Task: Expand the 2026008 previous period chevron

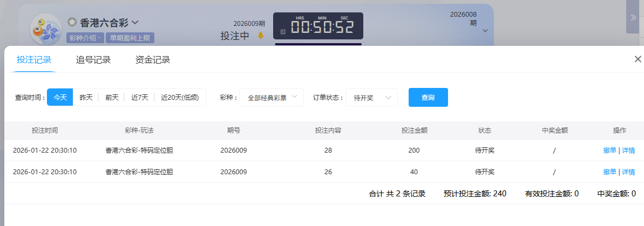Action: click(485, 30)
